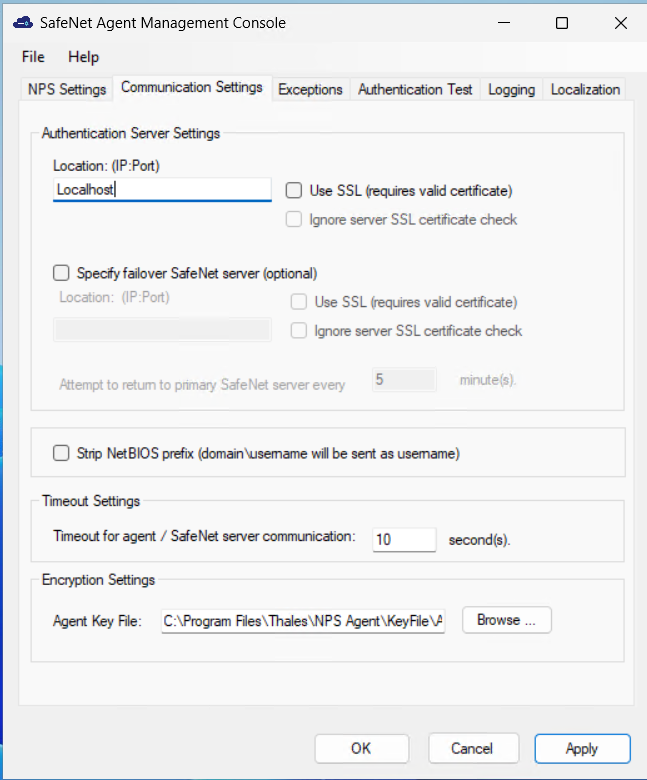Enable Use SSL for primary server
The height and width of the screenshot is (780, 647).
(293, 191)
